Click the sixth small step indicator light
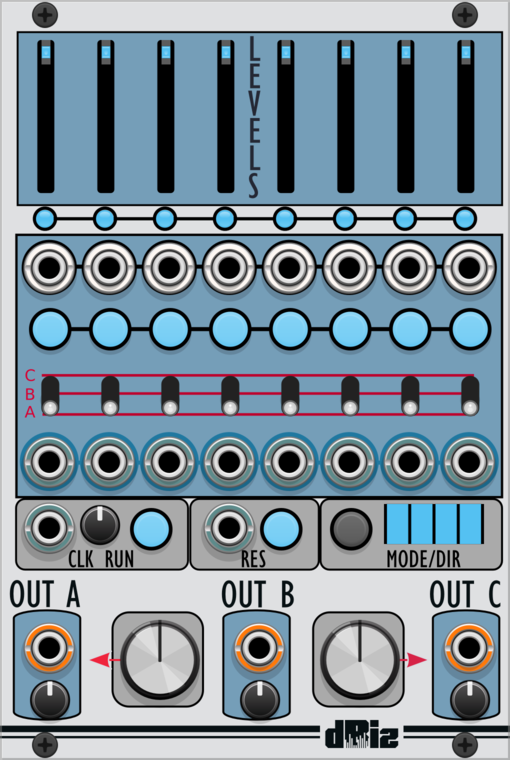The height and width of the screenshot is (760, 510). pyautogui.click(x=345, y=219)
